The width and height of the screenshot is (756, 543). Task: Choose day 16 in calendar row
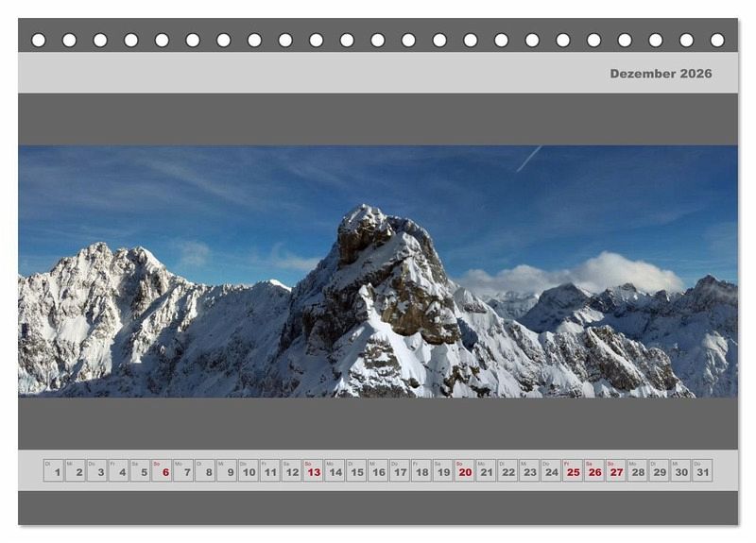(378, 470)
